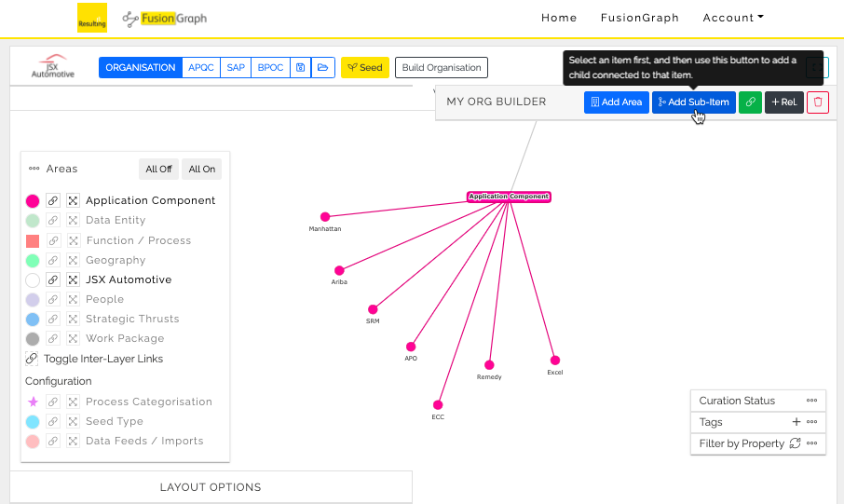
Task: Click expand icon for Function / Process
Action: 73,240
